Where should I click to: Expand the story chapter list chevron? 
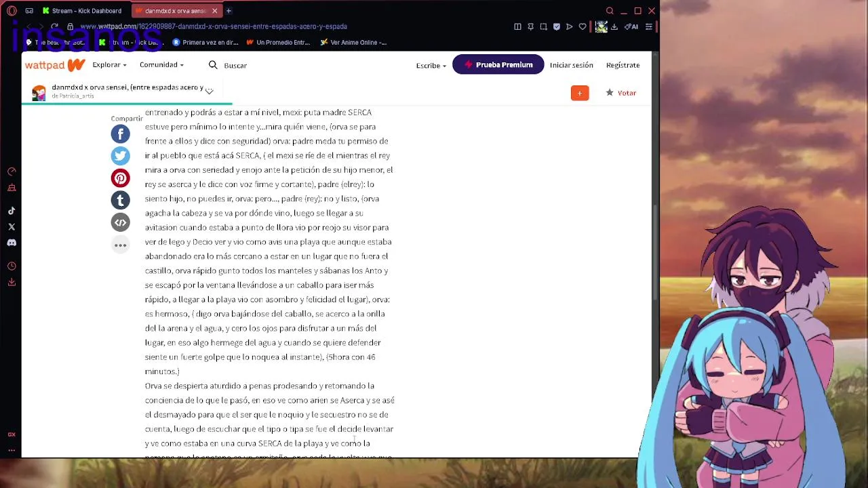pos(210,91)
